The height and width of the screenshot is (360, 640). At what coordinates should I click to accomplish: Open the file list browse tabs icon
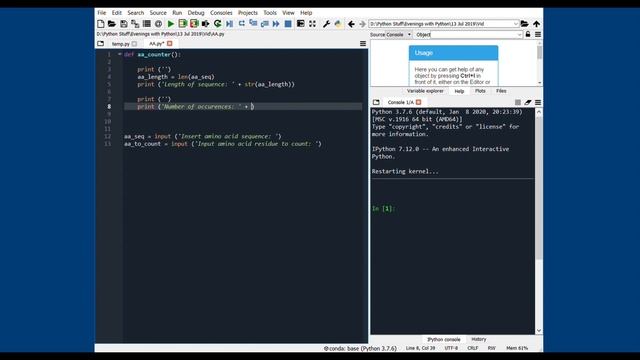point(147,24)
